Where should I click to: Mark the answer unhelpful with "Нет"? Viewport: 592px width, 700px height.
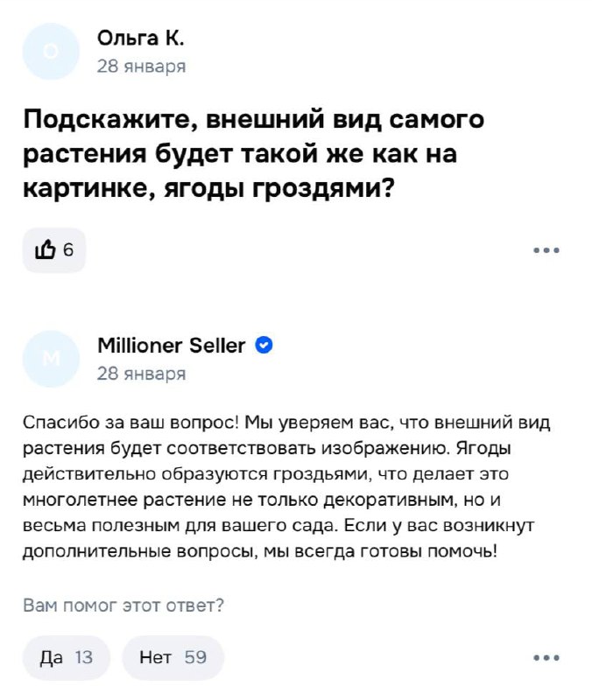(x=155, y=658)
